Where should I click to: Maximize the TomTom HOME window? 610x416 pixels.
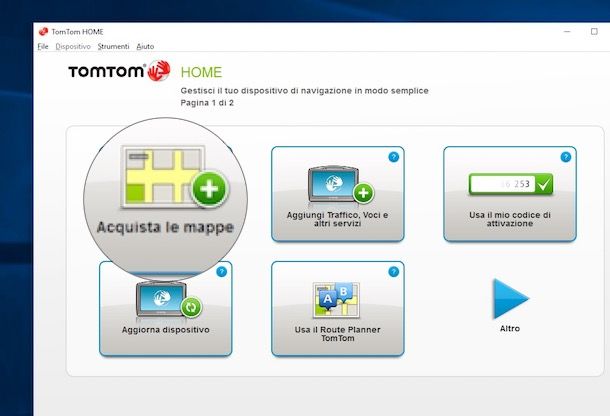pos(594,32)
